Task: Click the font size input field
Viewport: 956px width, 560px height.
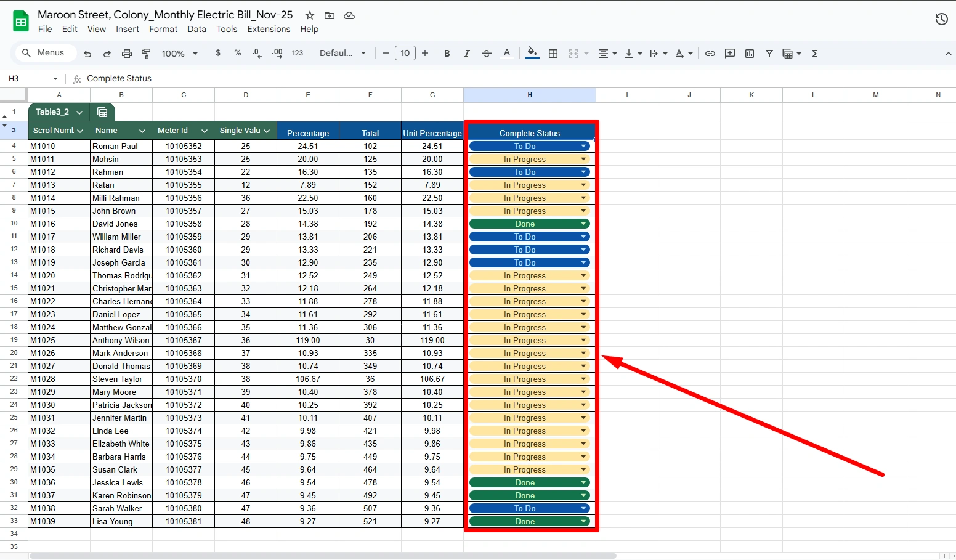Action: pos(405,54)
